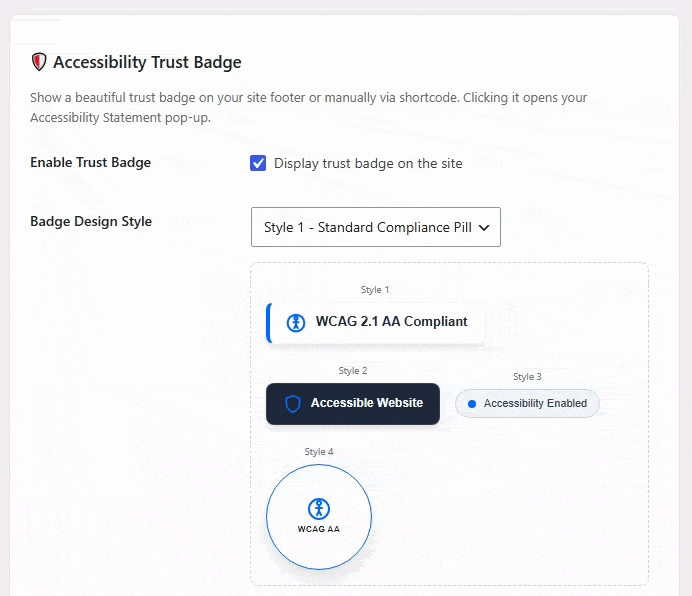Click the Display trust badge on the site label
The height and width of the screenshot is (596, 692).
[x=368, y=163]
